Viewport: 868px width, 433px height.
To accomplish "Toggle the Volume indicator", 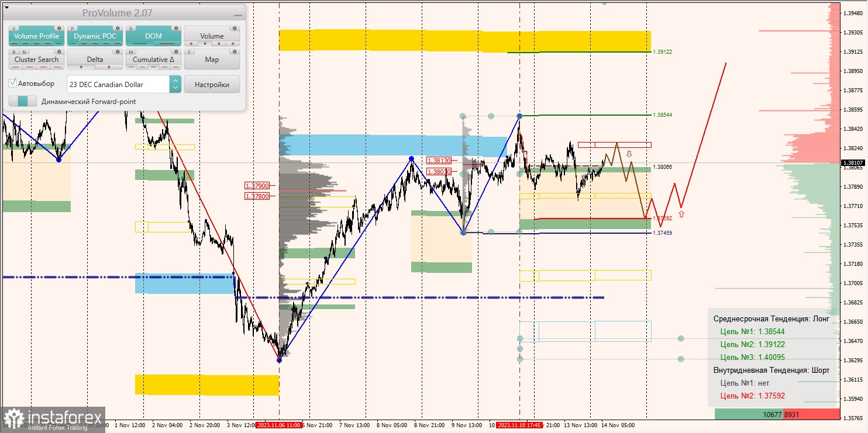I will (x=212, y=36).
